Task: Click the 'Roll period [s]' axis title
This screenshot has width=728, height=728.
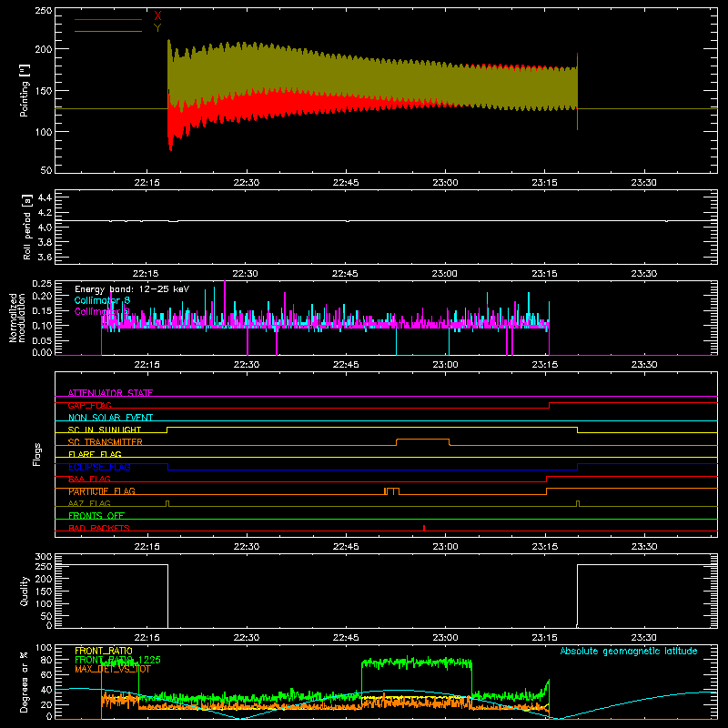Action: [26, 227]
